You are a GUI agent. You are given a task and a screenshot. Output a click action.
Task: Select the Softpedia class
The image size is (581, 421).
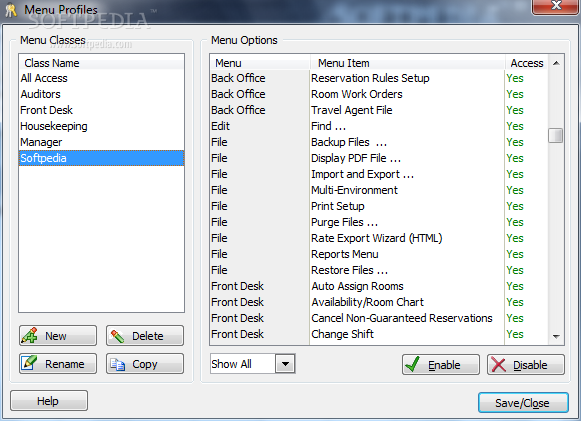coord(101,158)
